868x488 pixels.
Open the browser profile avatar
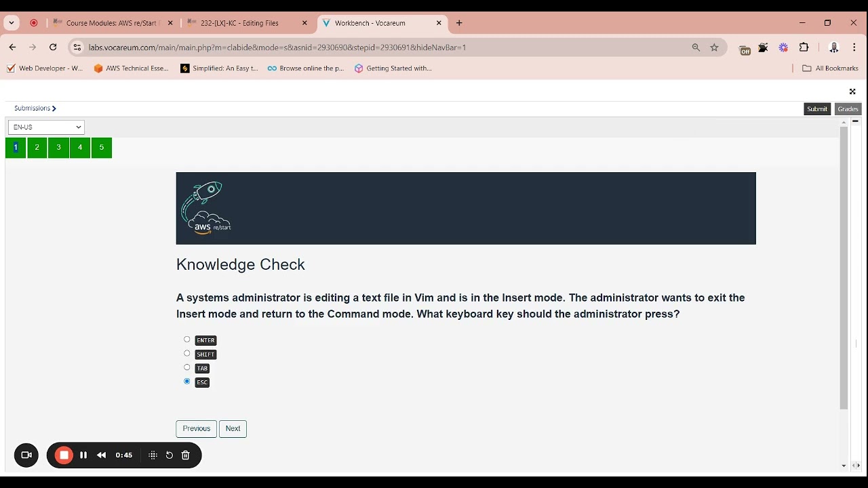click(834, 47)
